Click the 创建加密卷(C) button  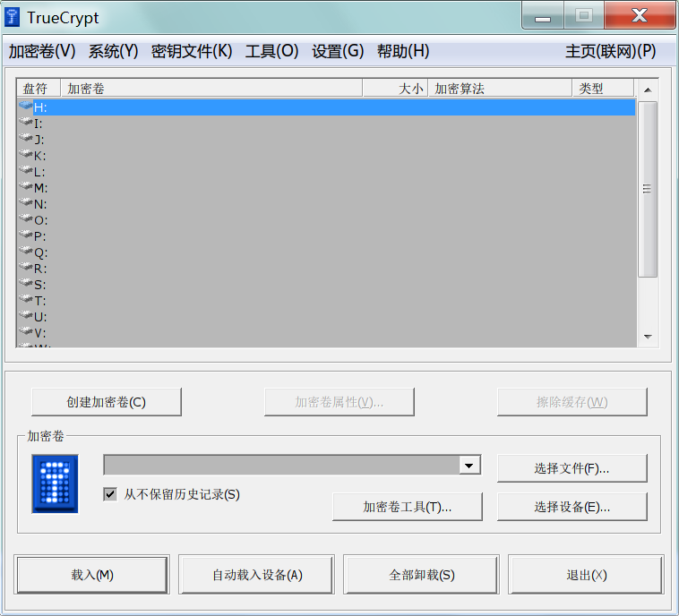click(107, 402)
